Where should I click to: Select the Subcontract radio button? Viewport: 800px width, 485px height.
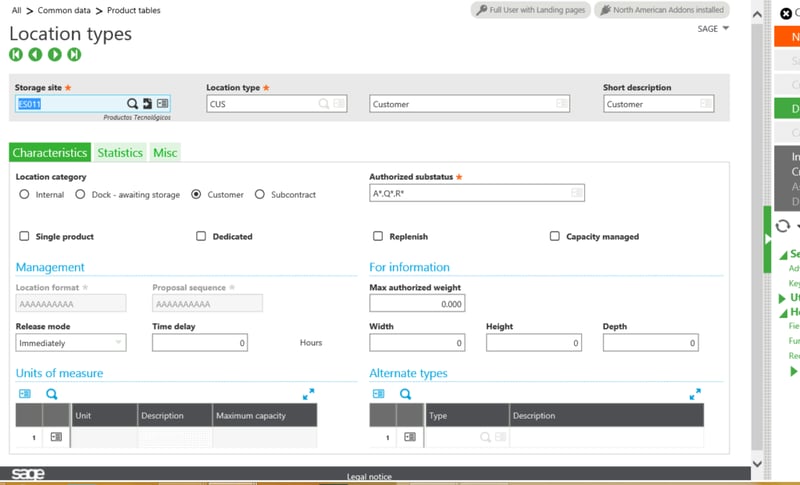pos(260,195)
